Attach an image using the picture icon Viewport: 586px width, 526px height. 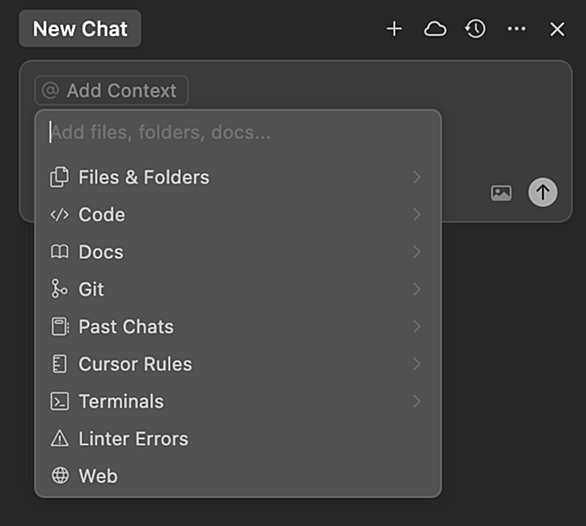(501, 193)
